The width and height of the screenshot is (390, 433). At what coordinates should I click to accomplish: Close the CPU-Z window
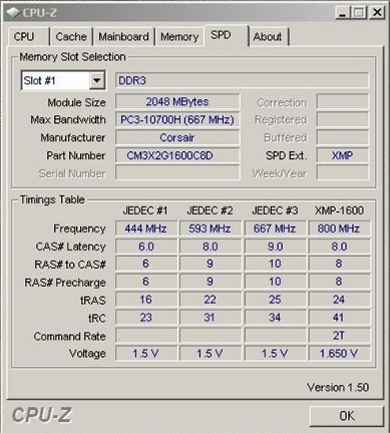click(377, 13)
